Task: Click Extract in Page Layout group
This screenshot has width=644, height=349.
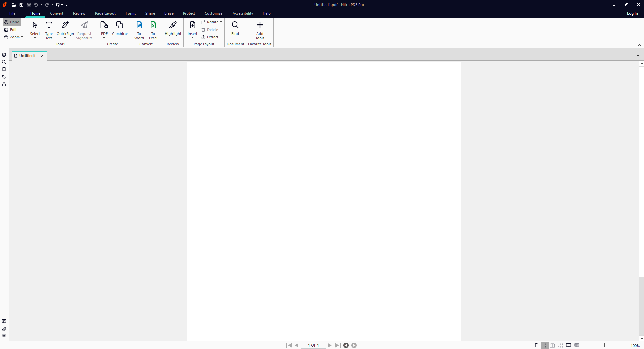Action: (x=210, y=37)
